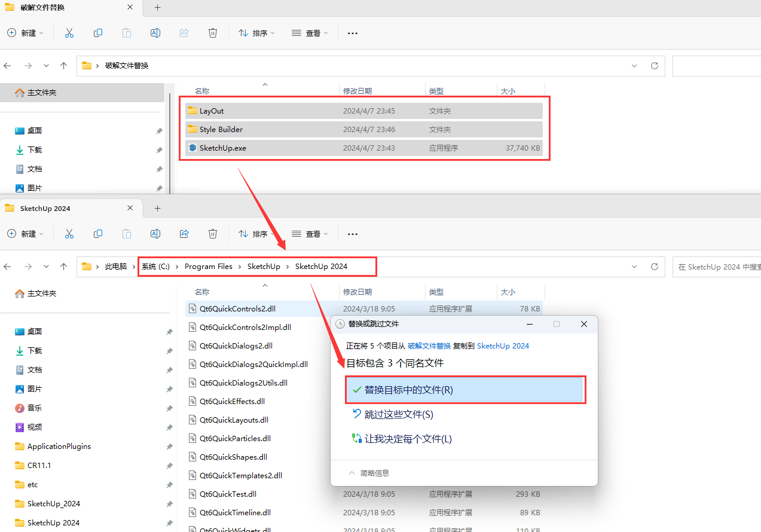
Task: Expand address history dropdown in top window
Action: (634, 66)
